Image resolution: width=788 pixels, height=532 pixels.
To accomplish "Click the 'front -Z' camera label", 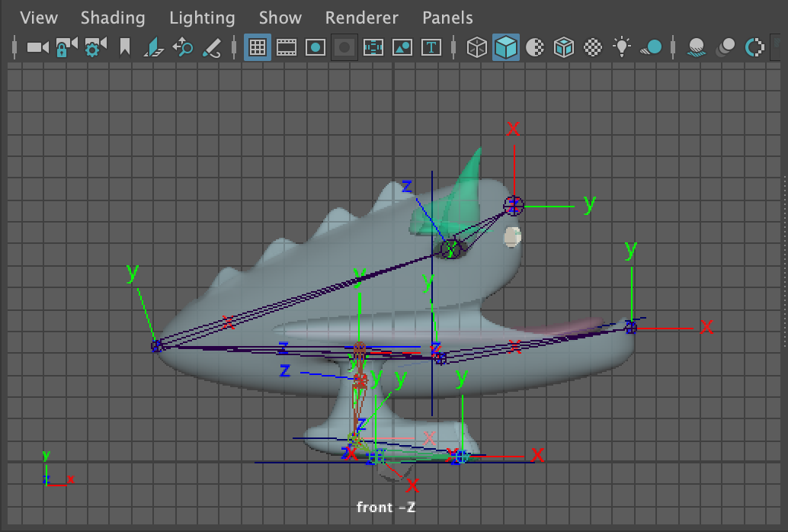I will click(x=386, y=507).
